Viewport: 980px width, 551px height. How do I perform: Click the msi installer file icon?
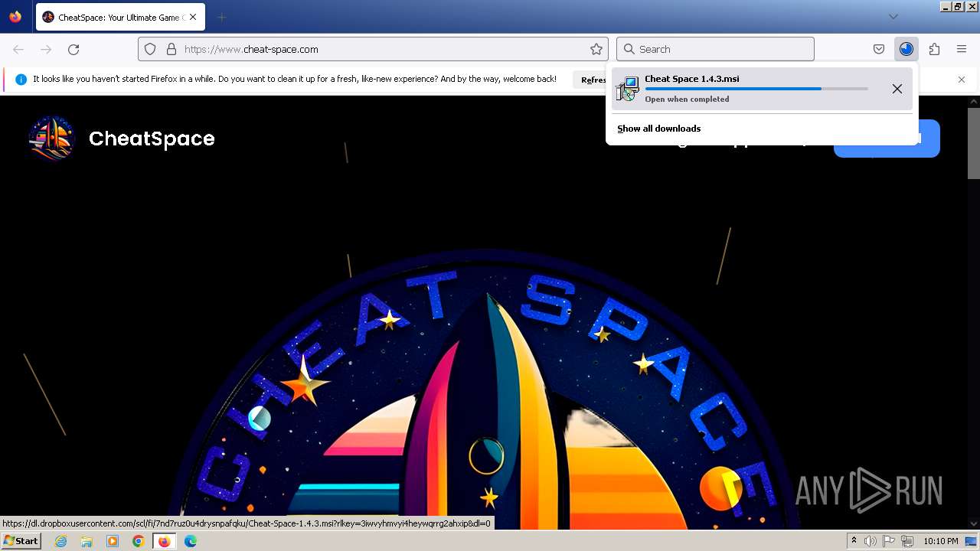pos(628,89)
